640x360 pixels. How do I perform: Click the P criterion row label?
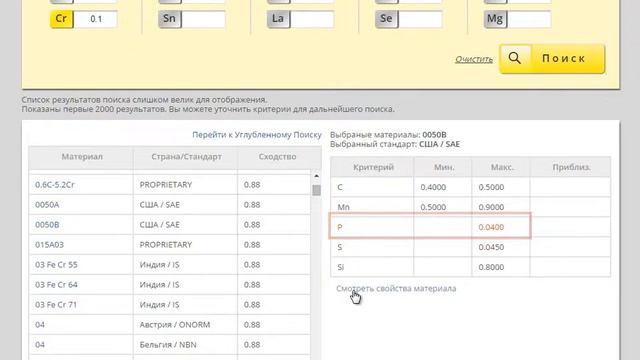(x=340, y=227)
